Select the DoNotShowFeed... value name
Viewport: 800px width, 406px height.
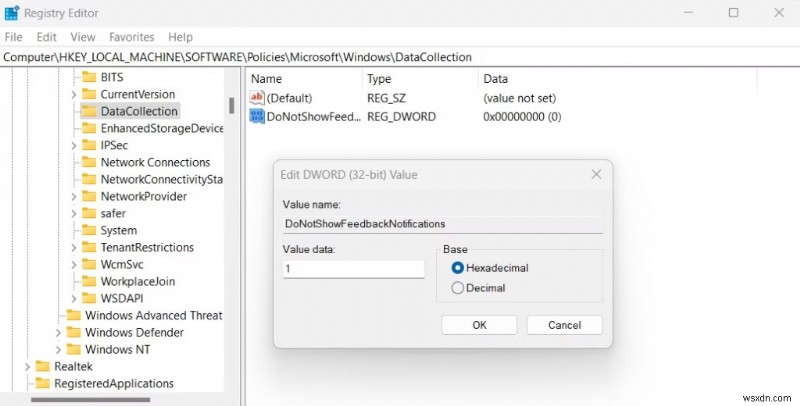click(313, 117)
